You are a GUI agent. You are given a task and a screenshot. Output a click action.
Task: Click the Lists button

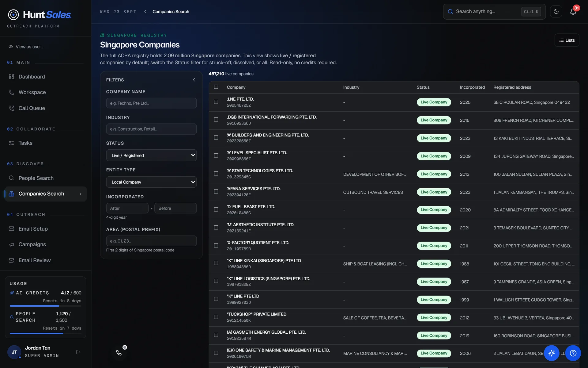coord(567,40)
